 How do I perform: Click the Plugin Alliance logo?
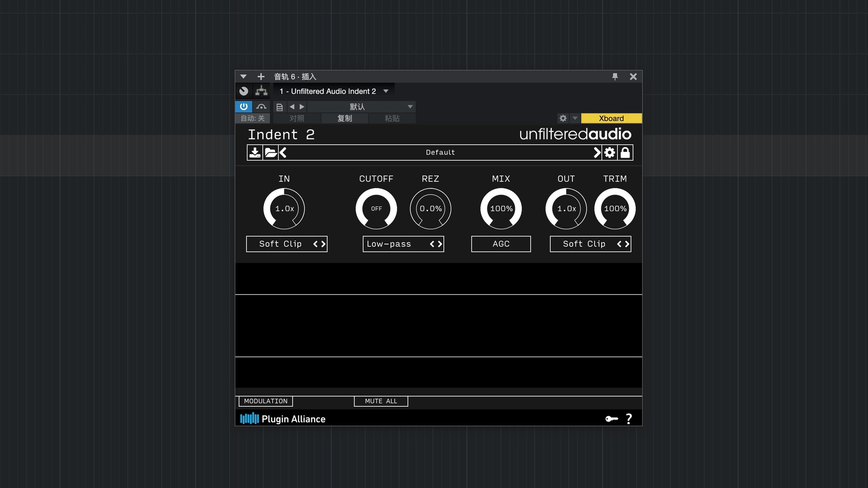(283, 419)
